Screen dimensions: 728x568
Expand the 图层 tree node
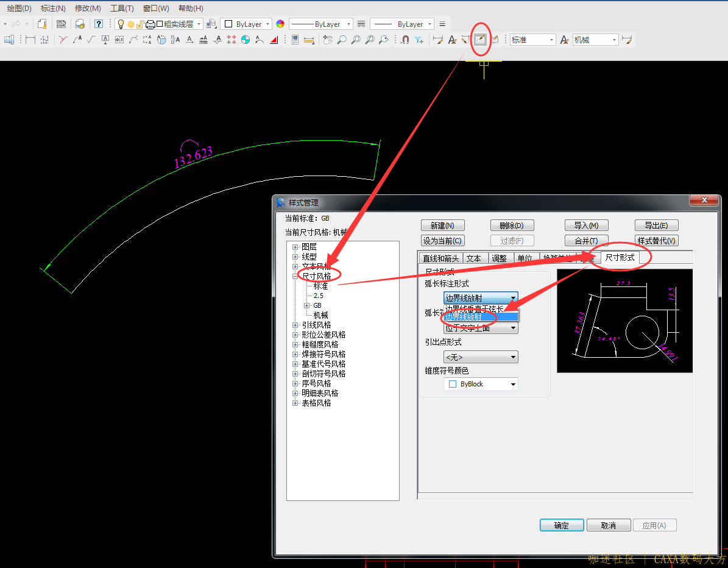pos(295,247)
